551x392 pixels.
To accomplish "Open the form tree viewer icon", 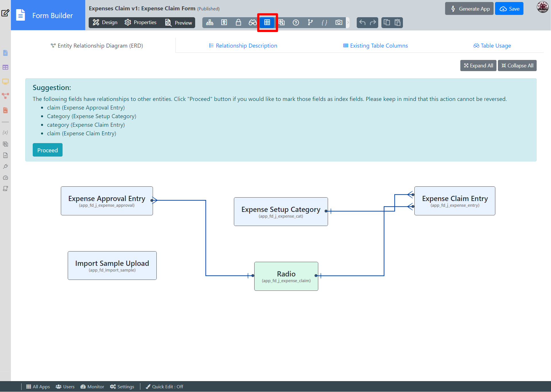I will click(x=210, y=22).
